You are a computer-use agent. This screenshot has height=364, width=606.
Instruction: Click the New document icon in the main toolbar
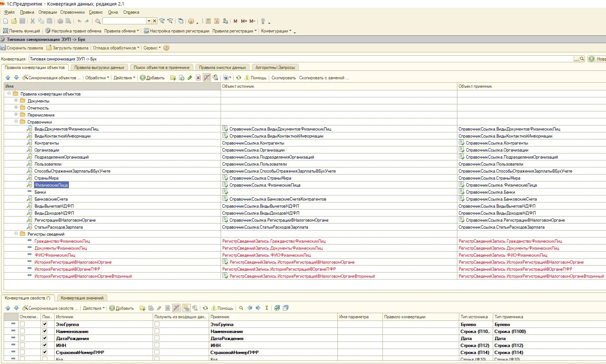tap(6, 21)
